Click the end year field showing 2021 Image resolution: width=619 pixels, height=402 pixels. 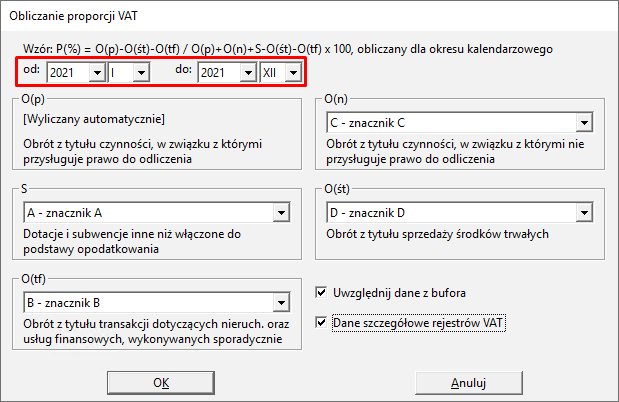tap(220, 72)
